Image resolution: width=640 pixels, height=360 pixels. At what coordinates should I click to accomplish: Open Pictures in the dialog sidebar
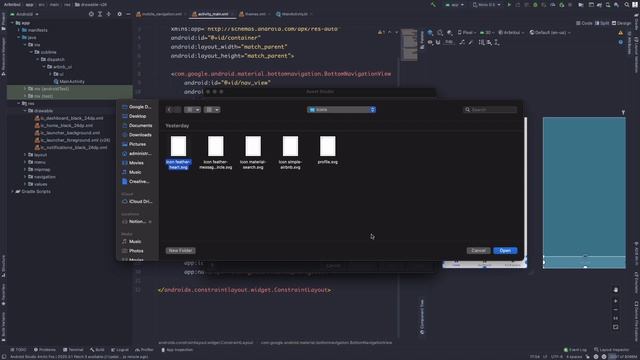click(x=134, y=144)
